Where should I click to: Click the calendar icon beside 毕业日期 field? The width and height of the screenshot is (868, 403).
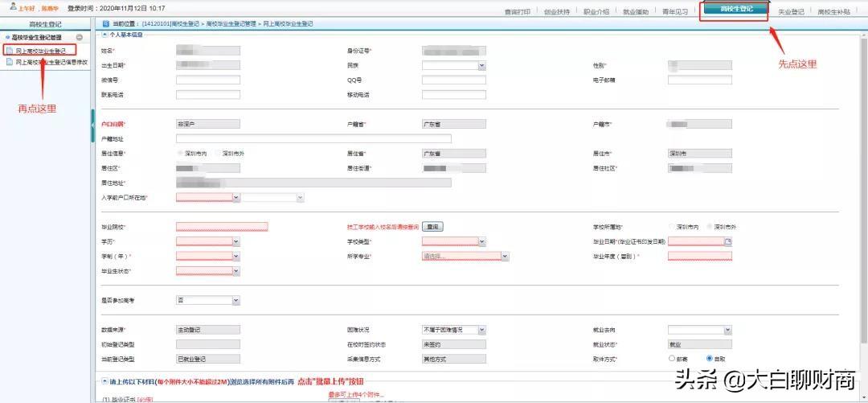click(728, 241)
